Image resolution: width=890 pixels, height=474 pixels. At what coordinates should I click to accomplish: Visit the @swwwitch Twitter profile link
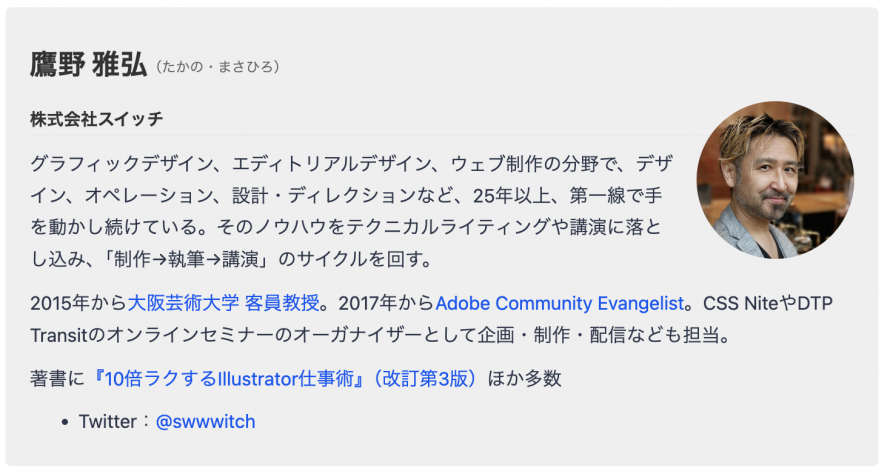[205, 422]
